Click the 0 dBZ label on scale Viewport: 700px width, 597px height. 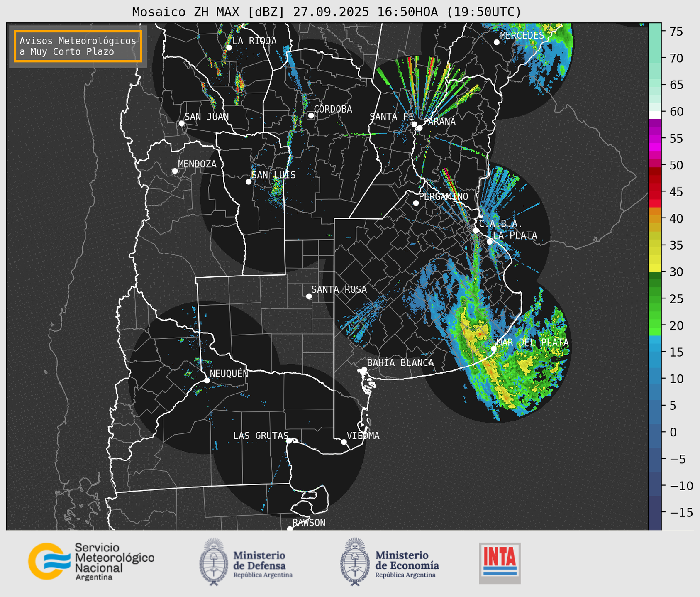coord(673,432)
